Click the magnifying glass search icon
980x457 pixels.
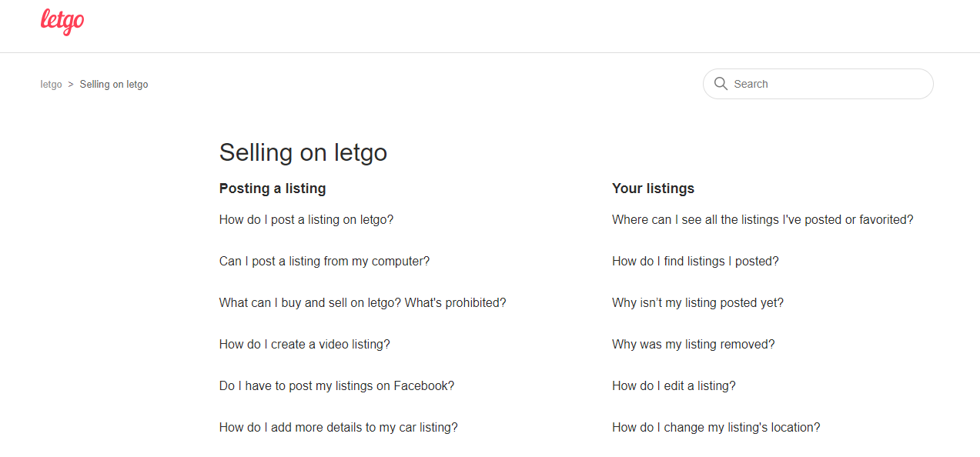click(721, 84)
